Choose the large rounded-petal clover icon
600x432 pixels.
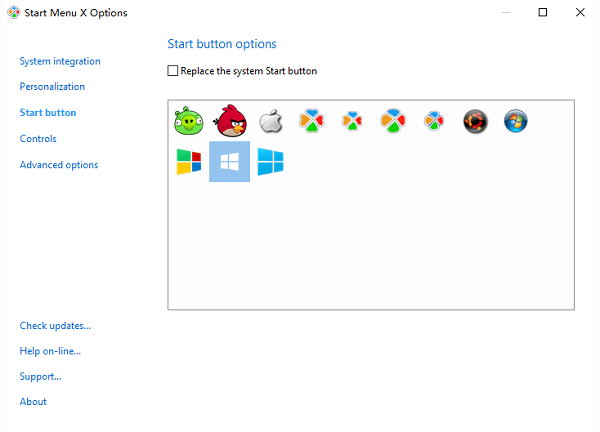(393, 121)
